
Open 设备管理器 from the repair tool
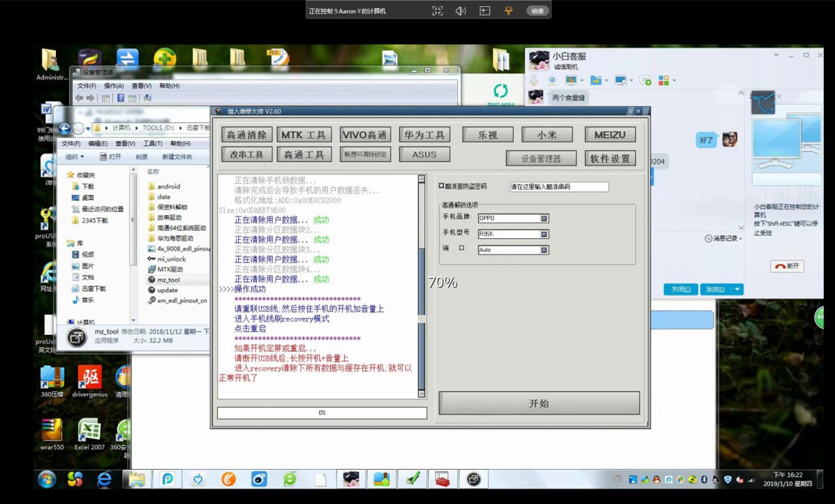[541, 158]
